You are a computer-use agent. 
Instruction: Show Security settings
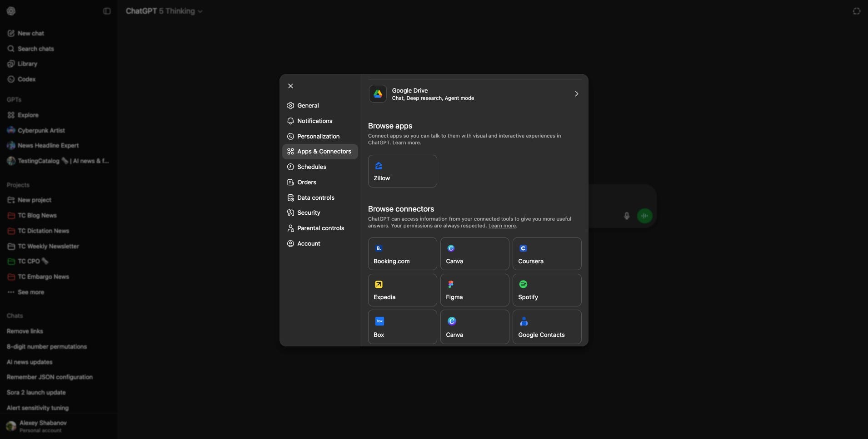[x=320, y=212]
